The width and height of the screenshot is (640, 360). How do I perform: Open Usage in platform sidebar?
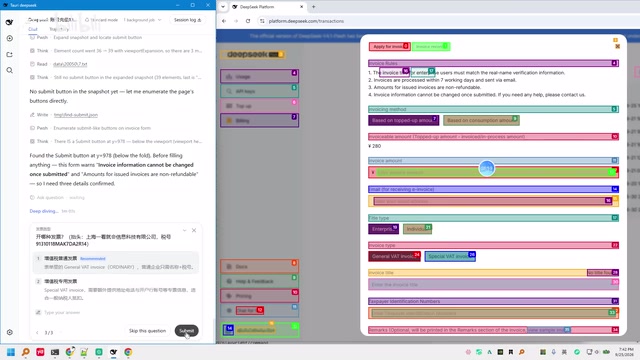click(x=260, y=76)
